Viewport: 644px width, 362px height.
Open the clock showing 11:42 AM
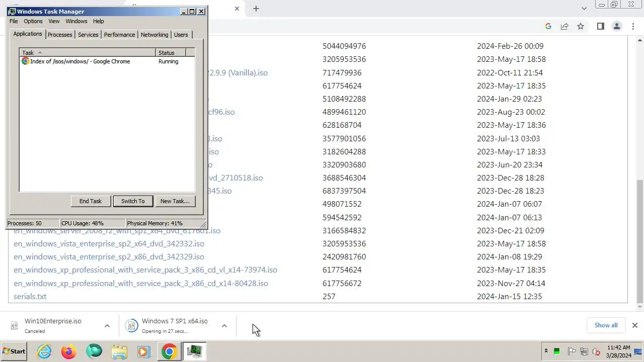tap(618, 351)
